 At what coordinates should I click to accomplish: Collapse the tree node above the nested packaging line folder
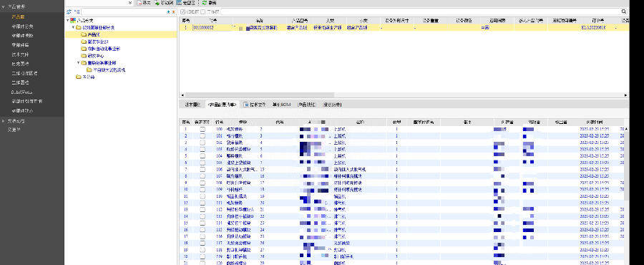click(x=78, y=63)
